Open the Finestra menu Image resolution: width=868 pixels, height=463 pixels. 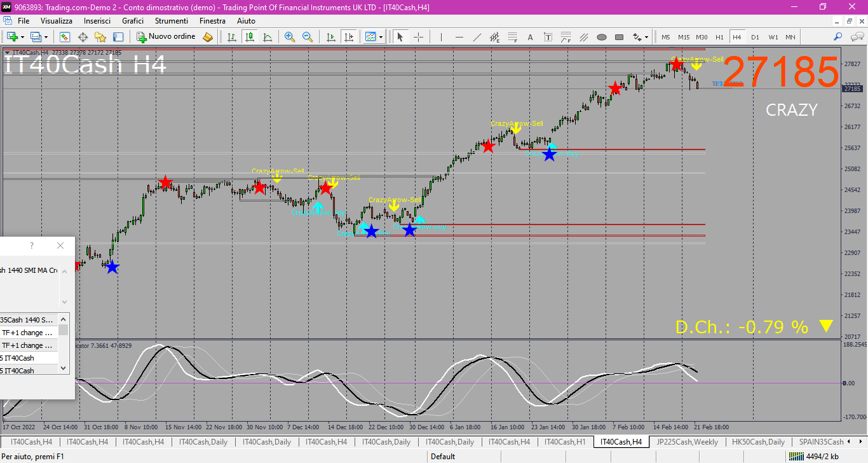click(212, 21)
